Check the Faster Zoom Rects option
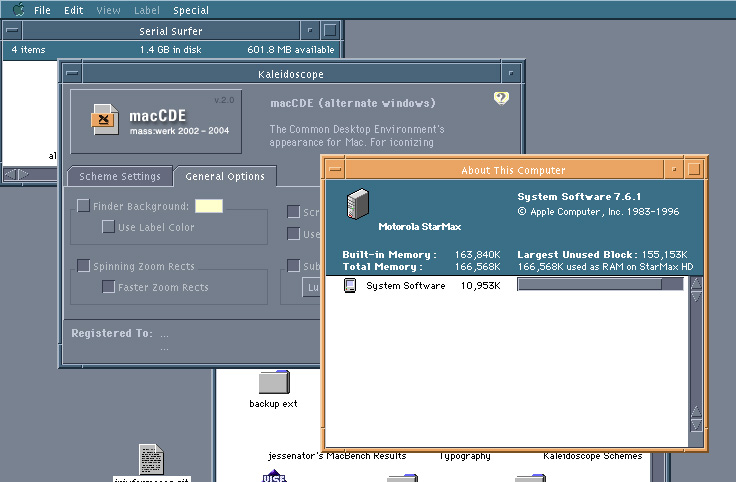Viewport: 736px width, 482px height. 108,287
